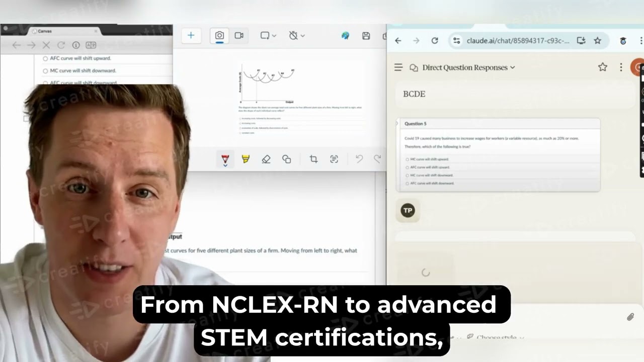Select the yellow highlighter tool
This screenshot has height=362, width=644.
(x=246, y=159)
